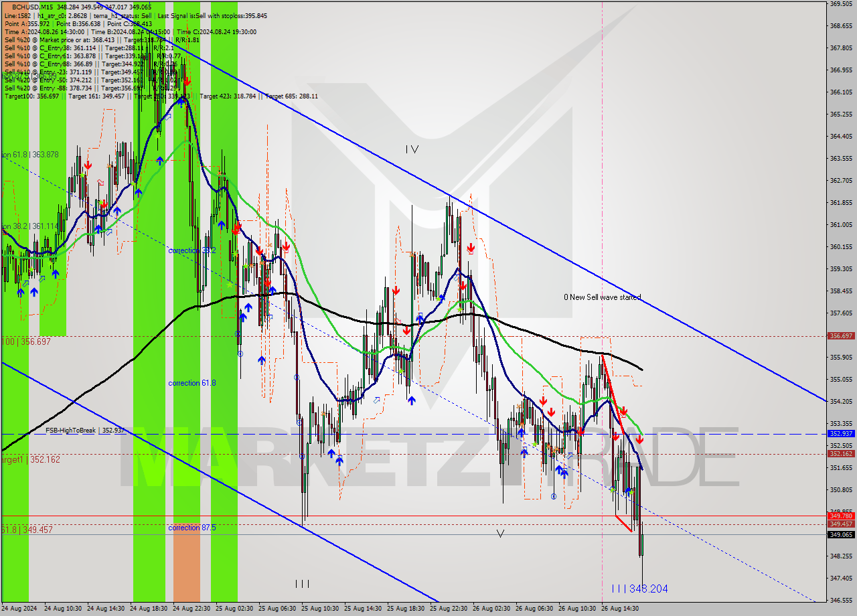Click the '61.8 | 363.878' fib label at left
Screen dimensions: 857x616
pos(29,155)
